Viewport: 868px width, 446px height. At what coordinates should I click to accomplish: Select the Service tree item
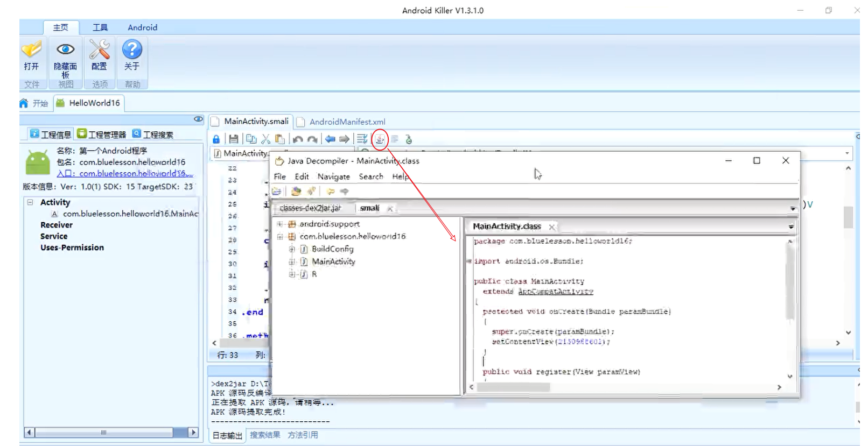click(x=54, y=236)
